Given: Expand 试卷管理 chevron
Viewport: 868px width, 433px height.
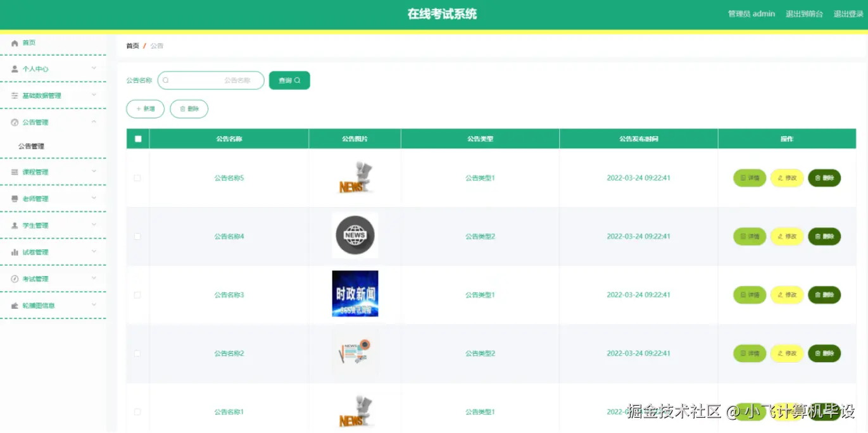Looking at the screenshot, I should [94, 251].
